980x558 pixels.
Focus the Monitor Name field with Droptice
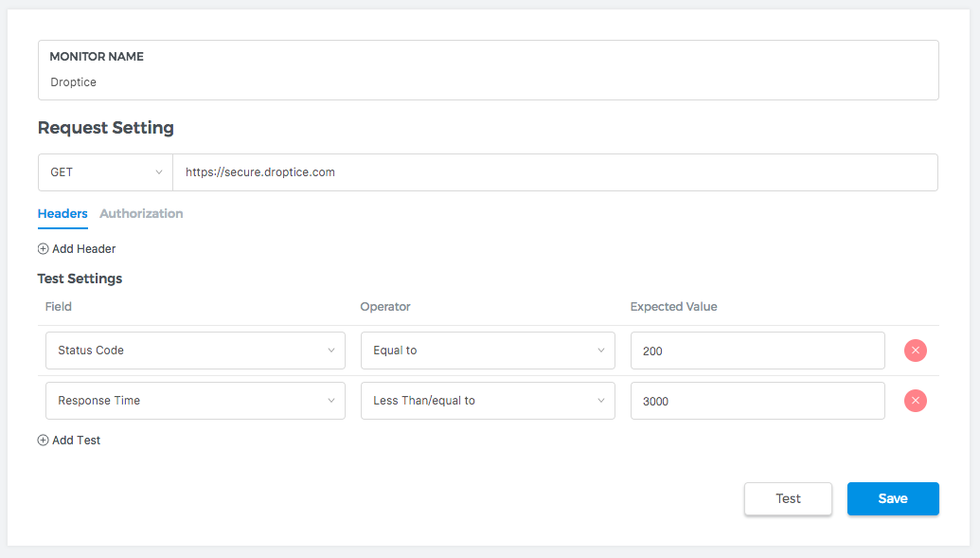(x=488, y=82)
